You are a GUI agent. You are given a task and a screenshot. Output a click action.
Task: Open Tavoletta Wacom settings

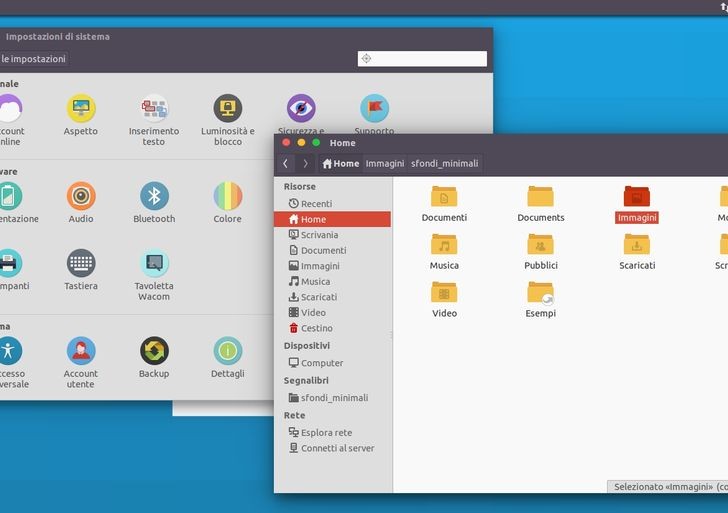click(x=154, y=263)
